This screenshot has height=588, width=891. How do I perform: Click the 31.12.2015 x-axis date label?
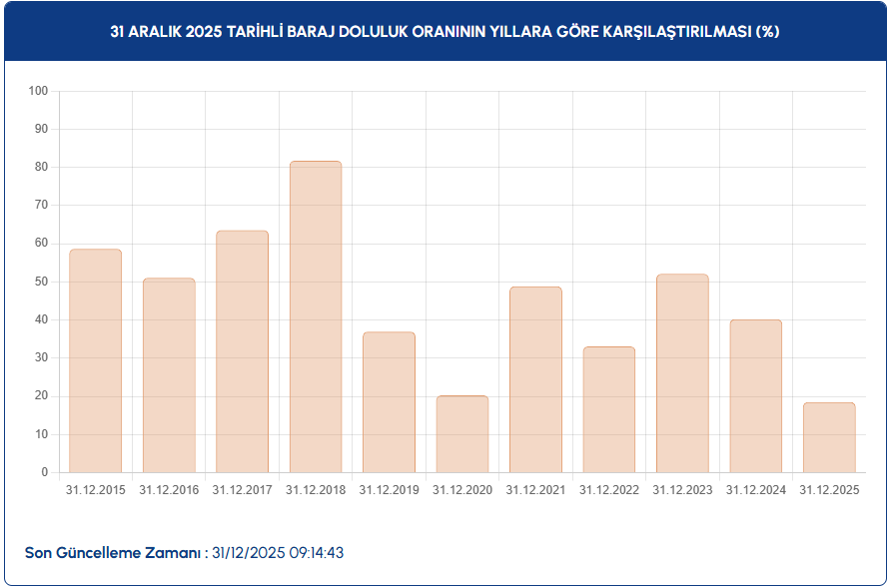[x=96, y=490]
